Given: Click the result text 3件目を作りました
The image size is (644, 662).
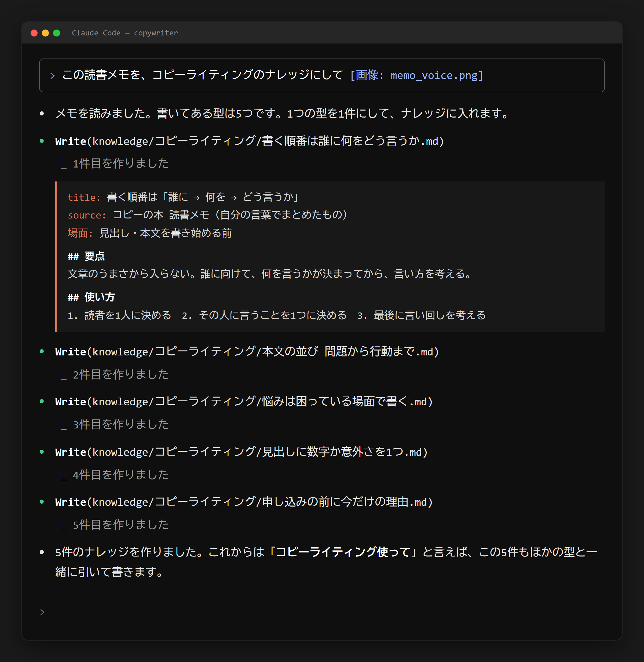Looking at the screenshot, I should 121,424.
